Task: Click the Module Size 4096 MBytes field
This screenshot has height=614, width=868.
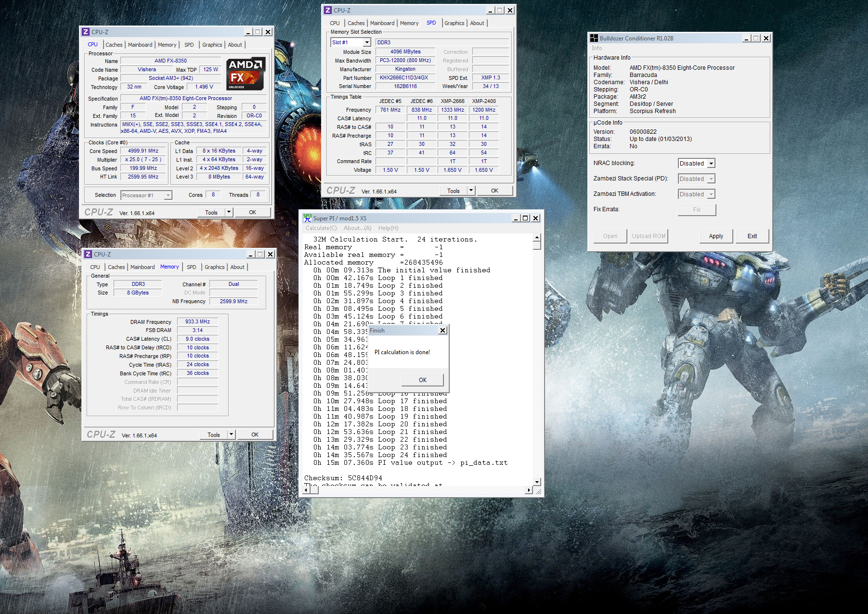Action: [x=405, y=51]
